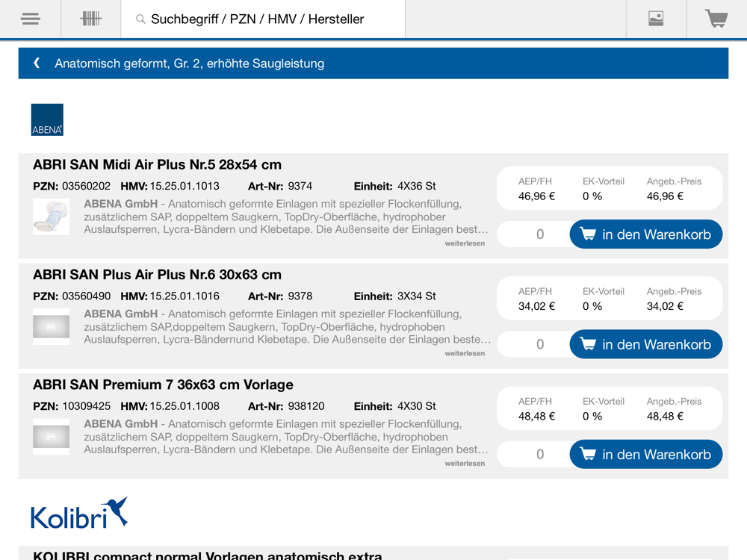Click Einheit 4X36 St text
Image resolution: width=747 pixels, height=560 pixels.
[394, 186]
